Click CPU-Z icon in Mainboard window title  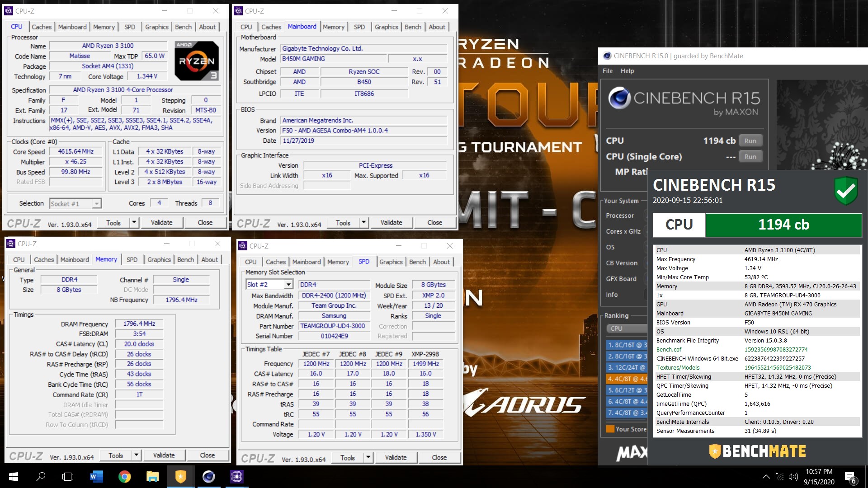point(238,11)
